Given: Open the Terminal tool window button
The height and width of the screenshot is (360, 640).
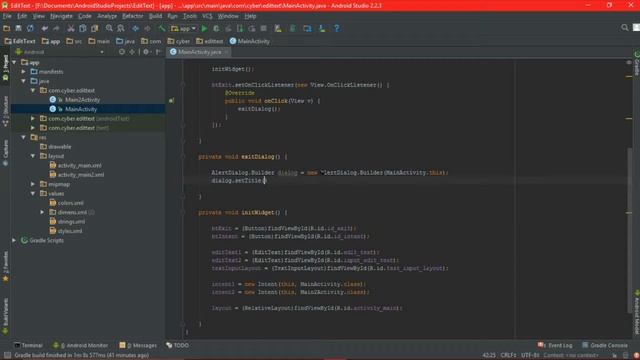Looking at the screenshot, I should tap(28, 345).
